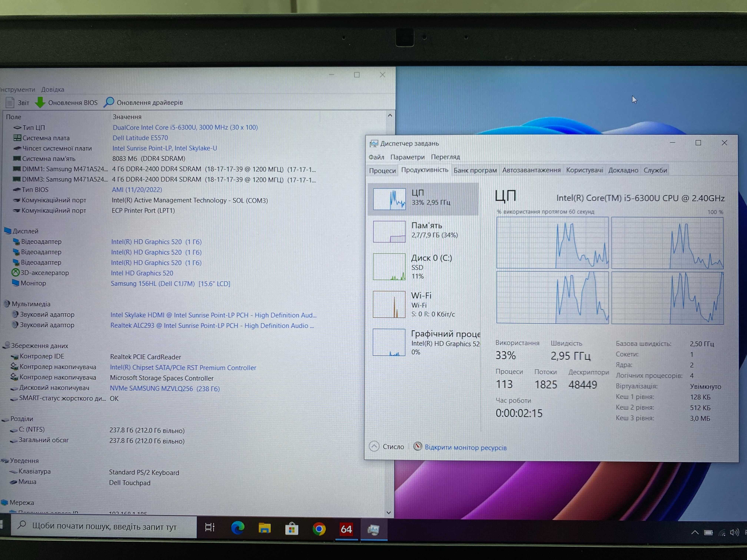This screenshot has height=560, width=747.
Task: Click the taskbar search box
Action: [x=104, y=527]
